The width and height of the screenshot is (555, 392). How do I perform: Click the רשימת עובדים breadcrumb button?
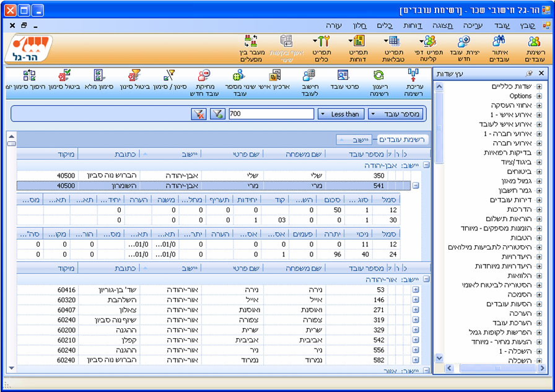403,139
